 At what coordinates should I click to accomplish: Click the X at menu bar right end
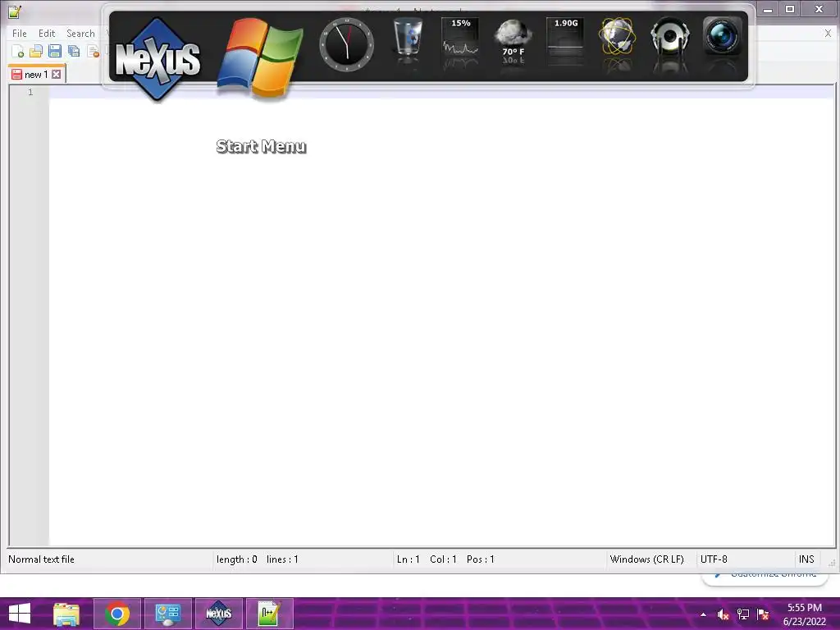click(x=828, y=33)
